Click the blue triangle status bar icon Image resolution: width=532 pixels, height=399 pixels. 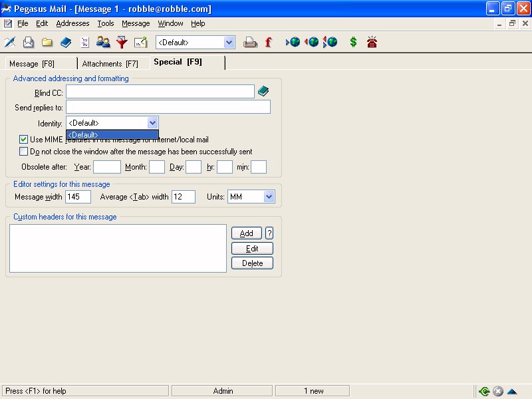click(x=512, y=391)
